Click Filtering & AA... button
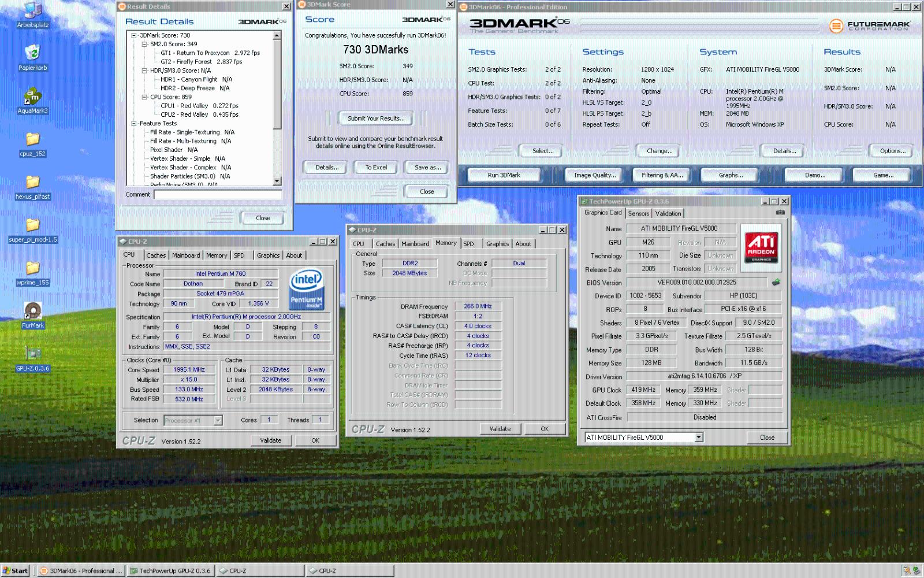This screenshot has width=924, height=578. click(662, 175)
